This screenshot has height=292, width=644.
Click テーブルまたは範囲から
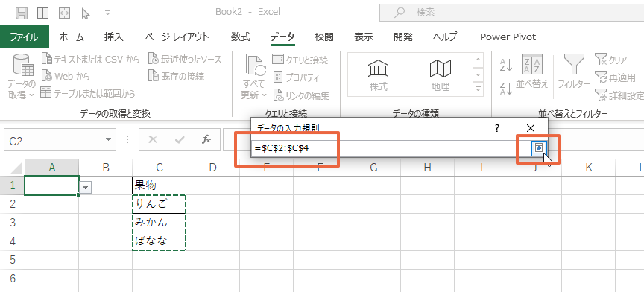click(88, 94)
